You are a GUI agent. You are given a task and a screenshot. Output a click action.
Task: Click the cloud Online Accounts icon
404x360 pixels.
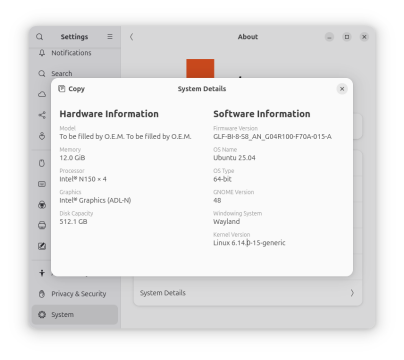click(42, 94)
